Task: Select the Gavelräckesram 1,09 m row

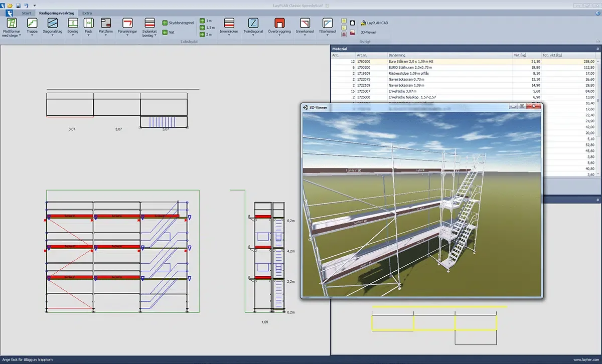Action: point(464,85)
